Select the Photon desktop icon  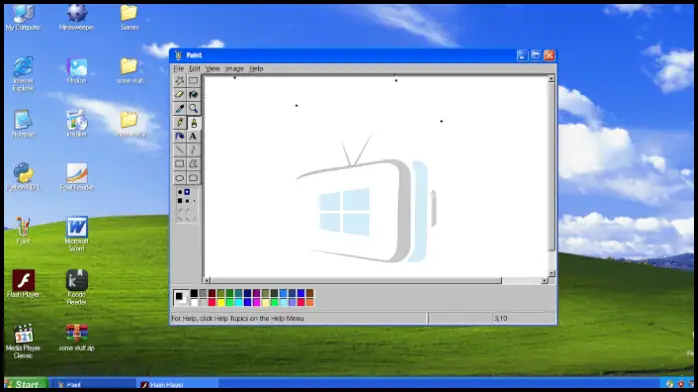coord(77,71)
